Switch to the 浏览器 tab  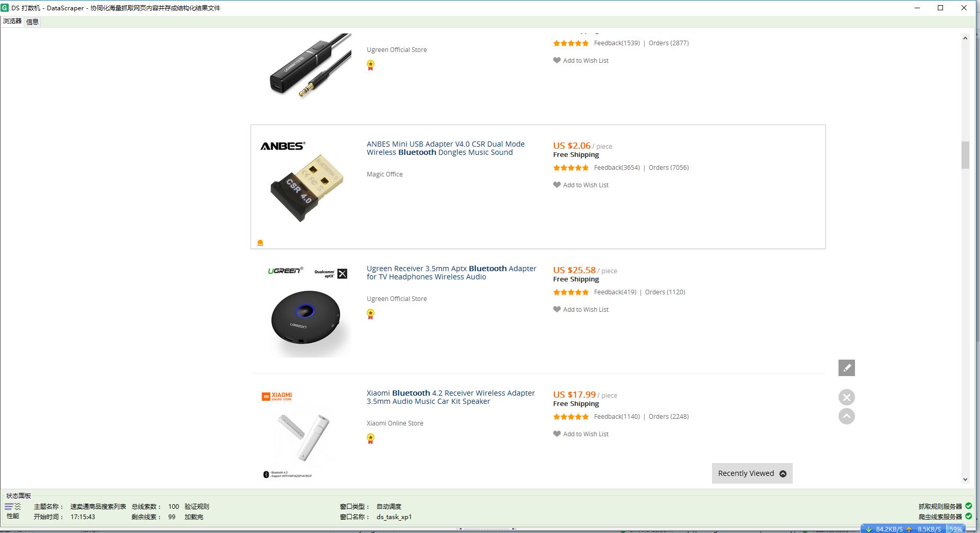12,21
